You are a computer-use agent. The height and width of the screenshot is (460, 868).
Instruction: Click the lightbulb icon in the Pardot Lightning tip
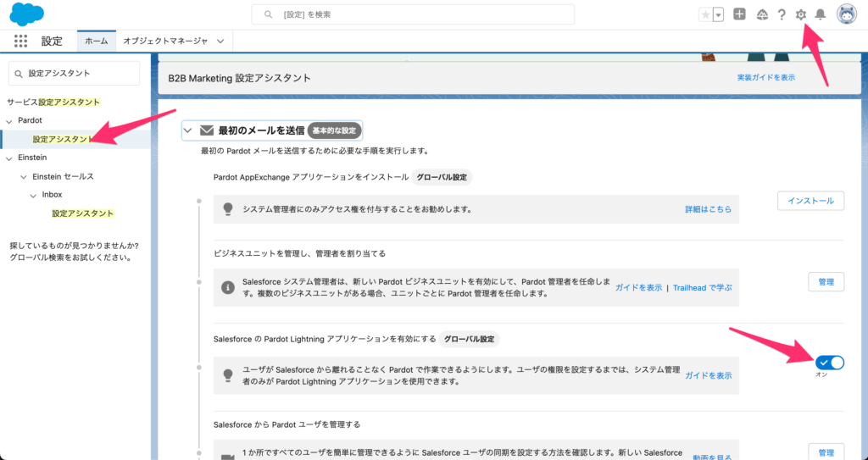pos(227,374)
